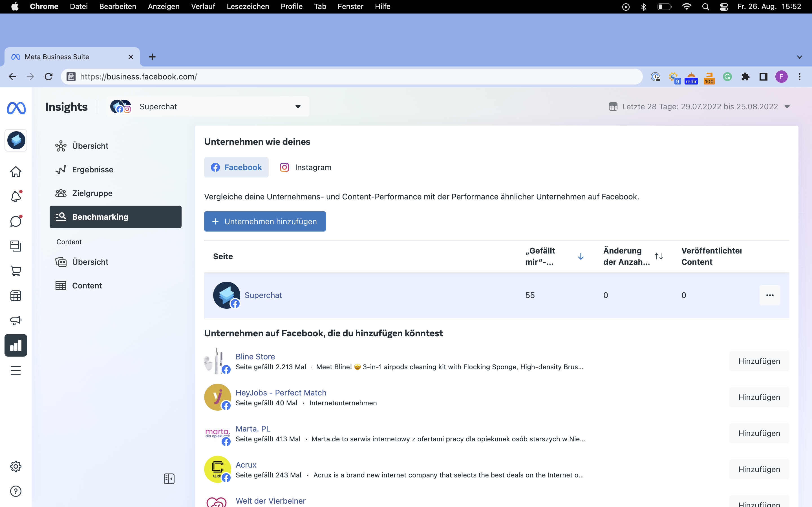Image resolution: width=812 pixels, height=507 pixels.
Task: Sort by Gefällt mir column arrow
Action: 581,257
